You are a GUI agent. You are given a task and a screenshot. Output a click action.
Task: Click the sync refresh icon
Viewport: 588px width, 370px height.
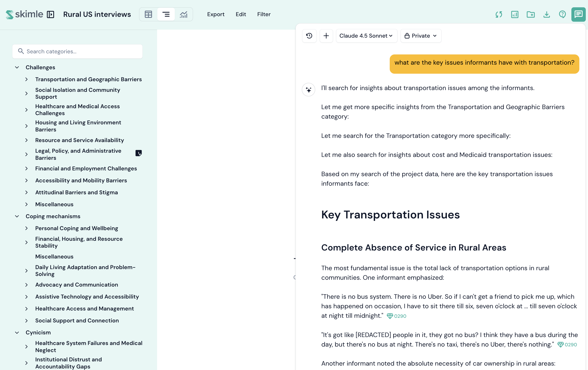499,14
